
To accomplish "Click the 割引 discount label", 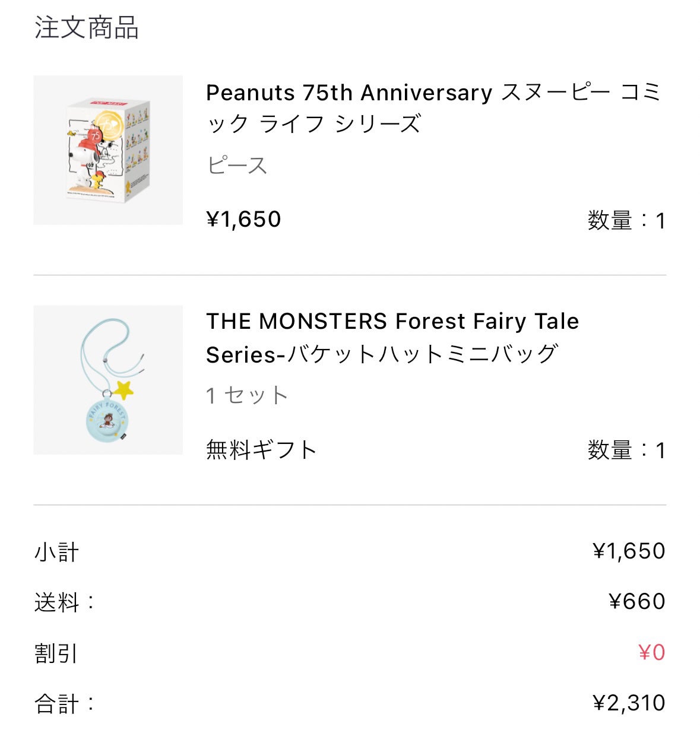I will point(57,653).
